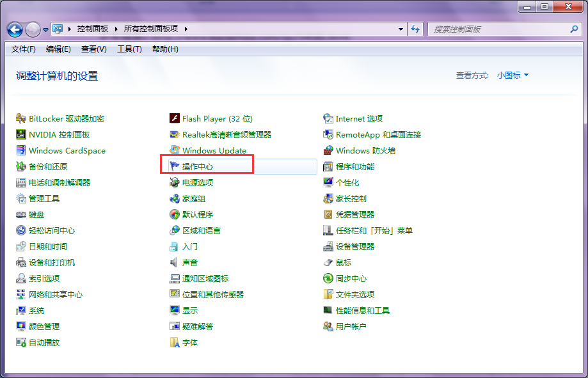
Task: Expand the arrow after 所有控制面板项 in breadcrumb
Action: 186,29
